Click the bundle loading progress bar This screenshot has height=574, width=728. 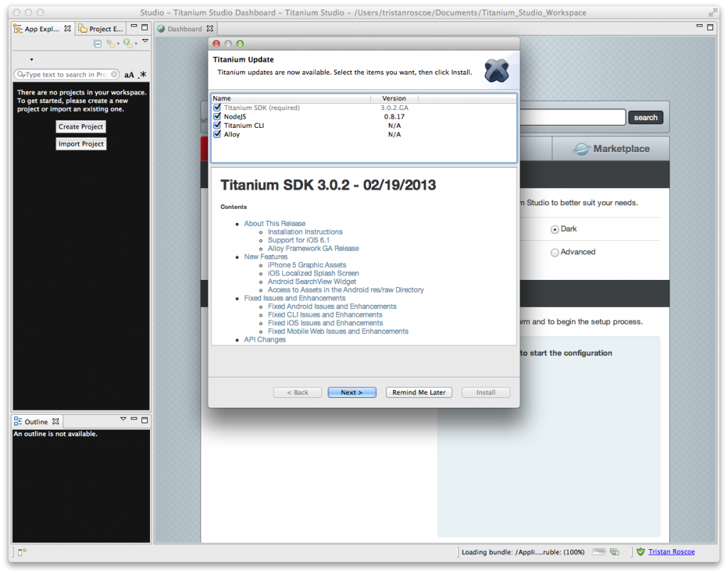599,552
